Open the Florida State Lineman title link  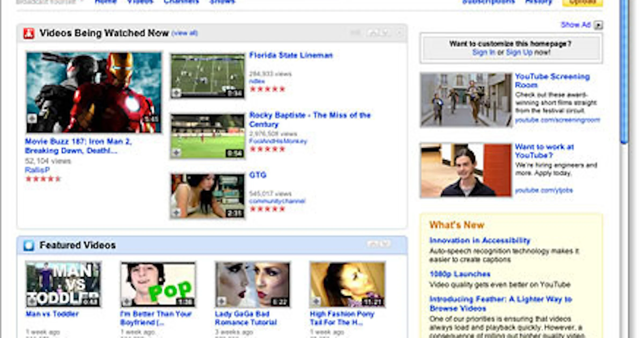tap(291, 55)
